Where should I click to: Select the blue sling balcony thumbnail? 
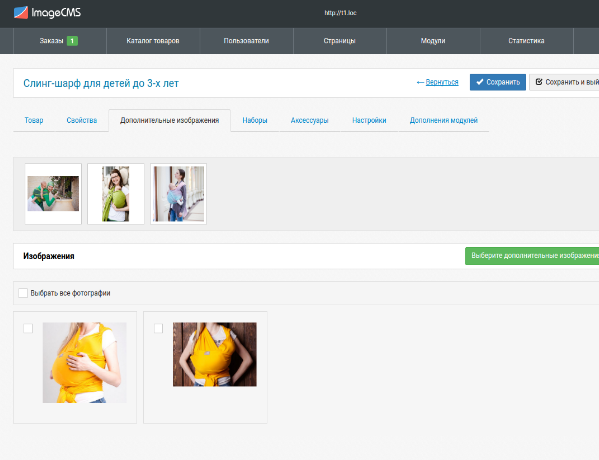point(178,194)
